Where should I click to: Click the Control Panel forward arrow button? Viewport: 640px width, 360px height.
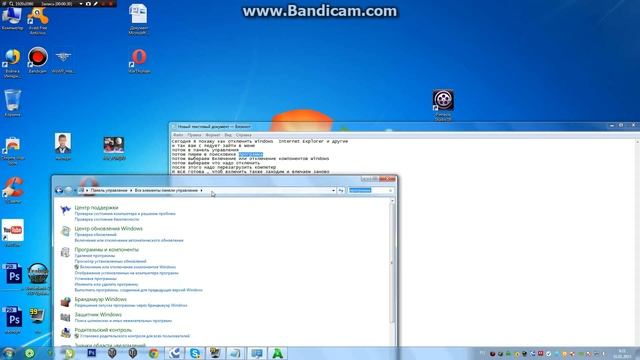coord(68,190)
